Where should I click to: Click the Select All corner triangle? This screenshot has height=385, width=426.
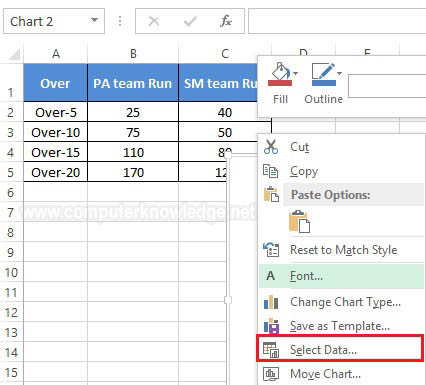14,54
